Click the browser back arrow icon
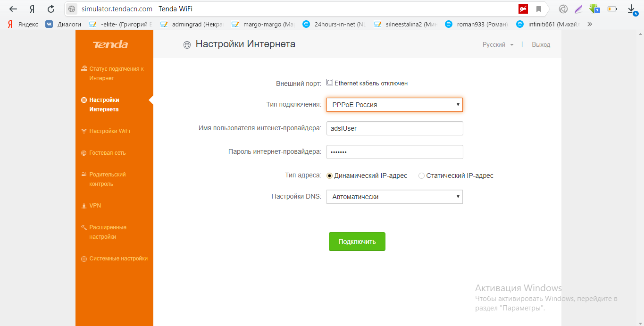644x326 pixels. click(13, 9)
